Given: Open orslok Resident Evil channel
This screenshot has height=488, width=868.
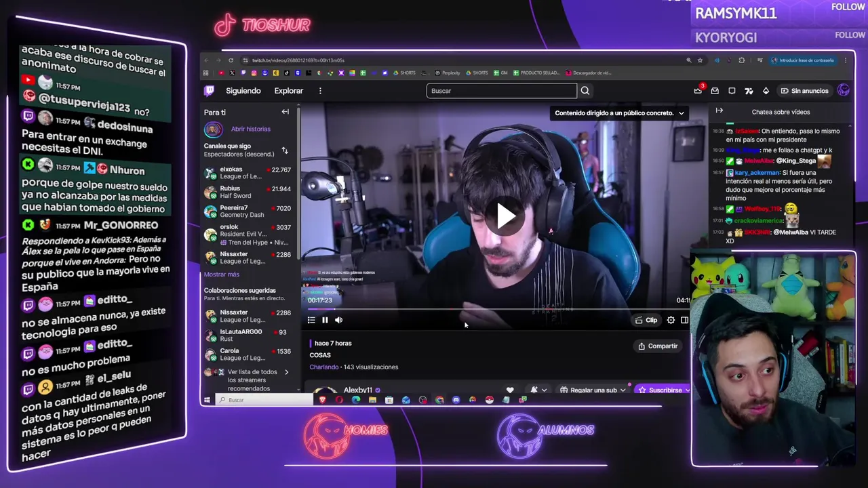Looking at the screenshot, I should coord(248,235).
